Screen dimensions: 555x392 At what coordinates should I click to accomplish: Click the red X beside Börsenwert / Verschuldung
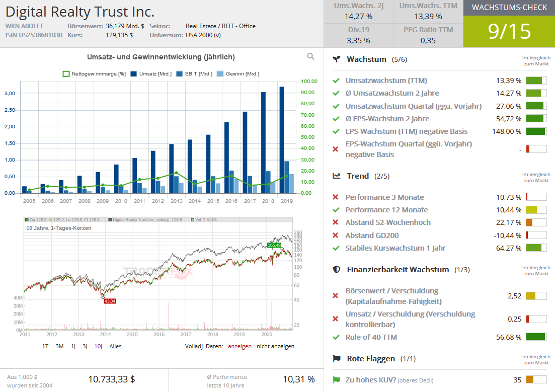click(336, 296)
